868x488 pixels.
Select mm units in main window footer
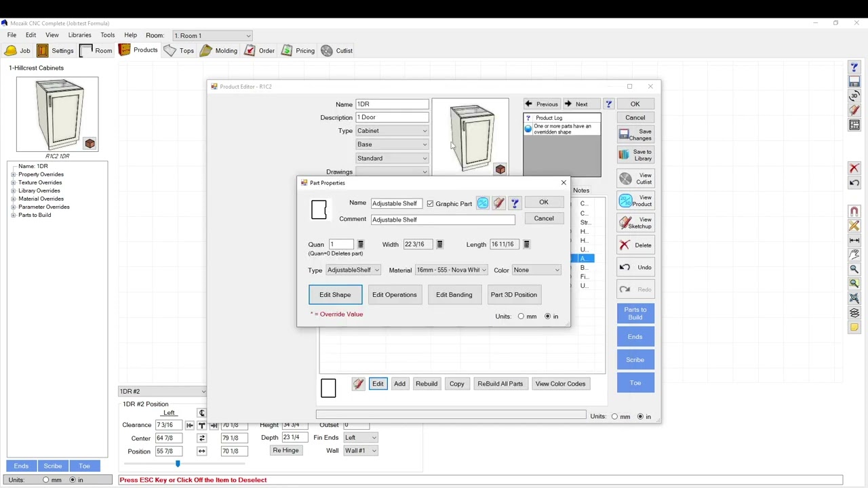pyautogui.click(x=46, y=480)
